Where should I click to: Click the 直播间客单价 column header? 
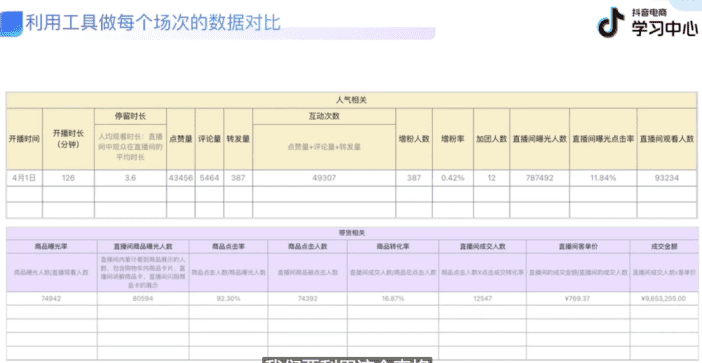click(578, 247)
